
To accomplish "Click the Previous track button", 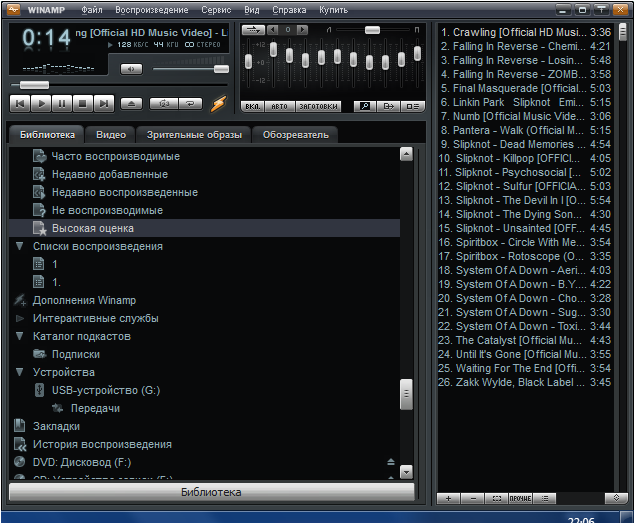I will [19, 104].
